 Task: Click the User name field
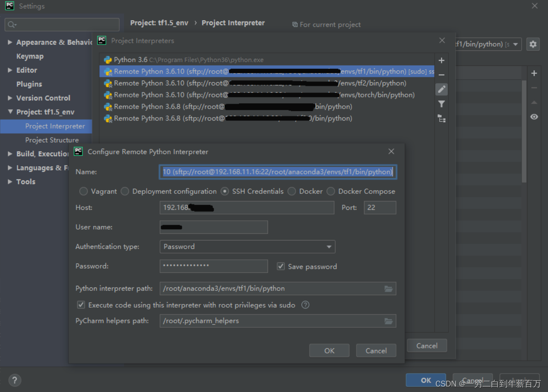(214, 227)
